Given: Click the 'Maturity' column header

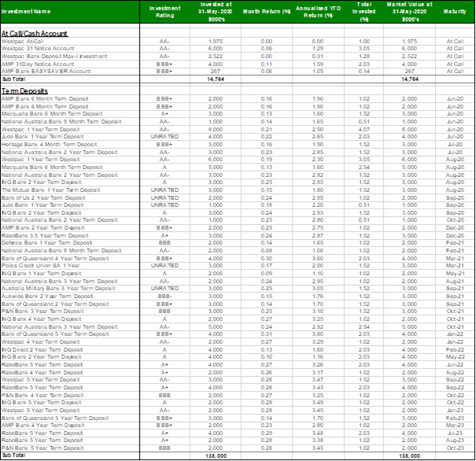Looking at the screenshot, I should (x=455, y=12).
